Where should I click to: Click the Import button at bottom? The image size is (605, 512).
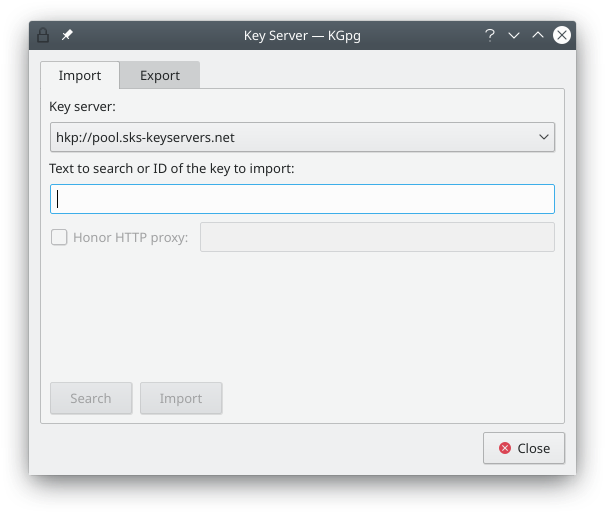coord(181,398)
